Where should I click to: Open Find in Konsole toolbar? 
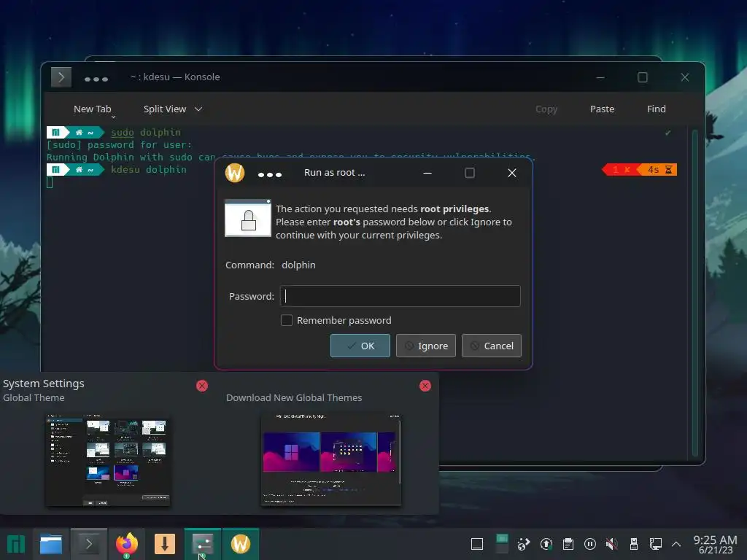tap(656, 109)
